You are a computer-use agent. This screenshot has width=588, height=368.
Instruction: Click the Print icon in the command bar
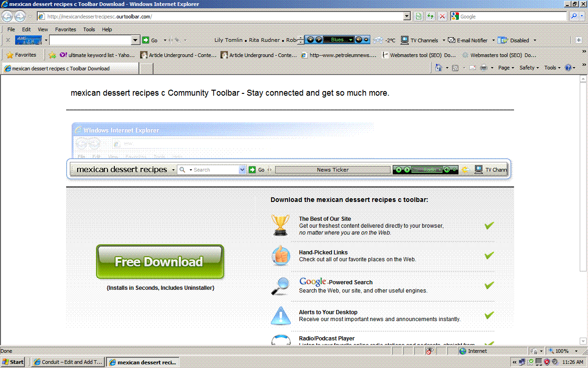[x=484, y=68]
